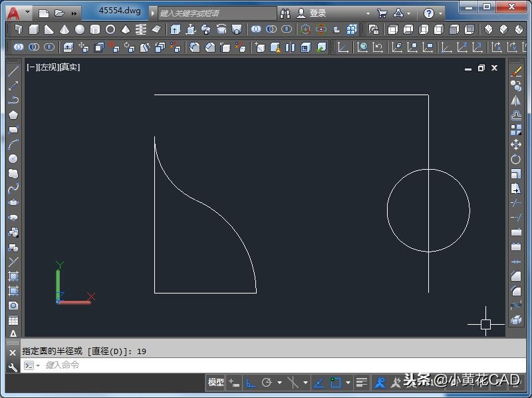Click the [左视] view control label
The height and width of the screenshot is (398, 532).
pyautogui.click(x=49, y=67)
